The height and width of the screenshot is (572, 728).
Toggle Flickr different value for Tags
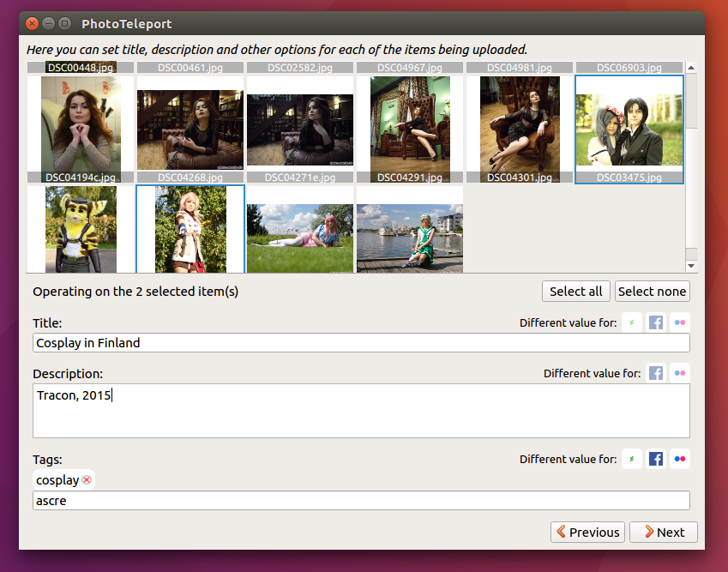[x=680, y=459]
